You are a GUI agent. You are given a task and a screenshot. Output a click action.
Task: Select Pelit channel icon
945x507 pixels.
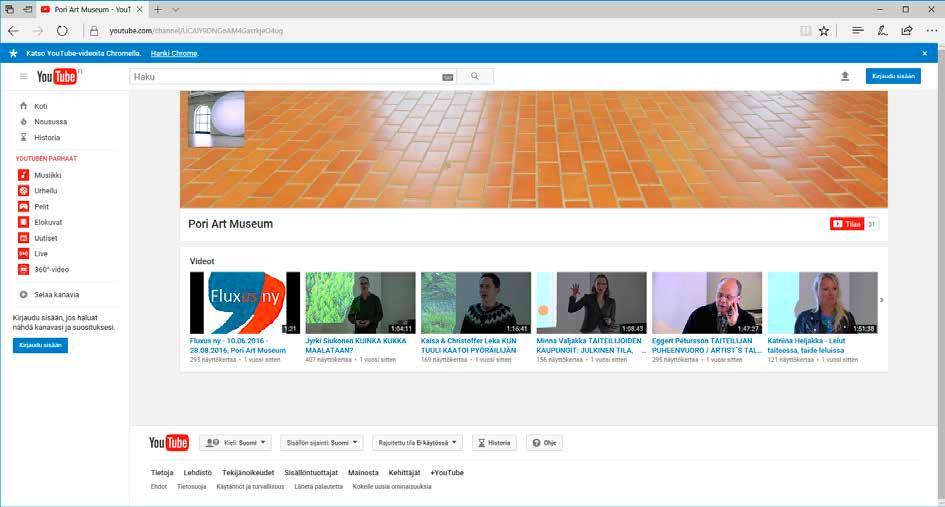pyautogui.click(x=24, y=206)
